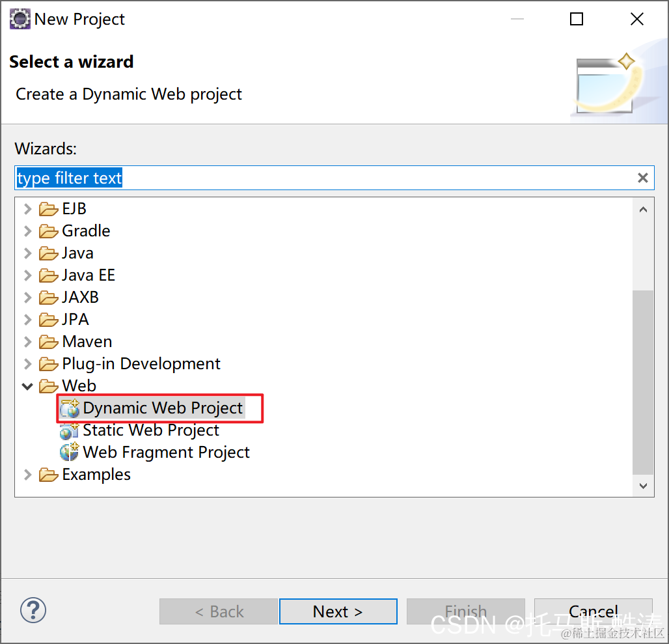Click the EJB folder icon

click(48, 209)
